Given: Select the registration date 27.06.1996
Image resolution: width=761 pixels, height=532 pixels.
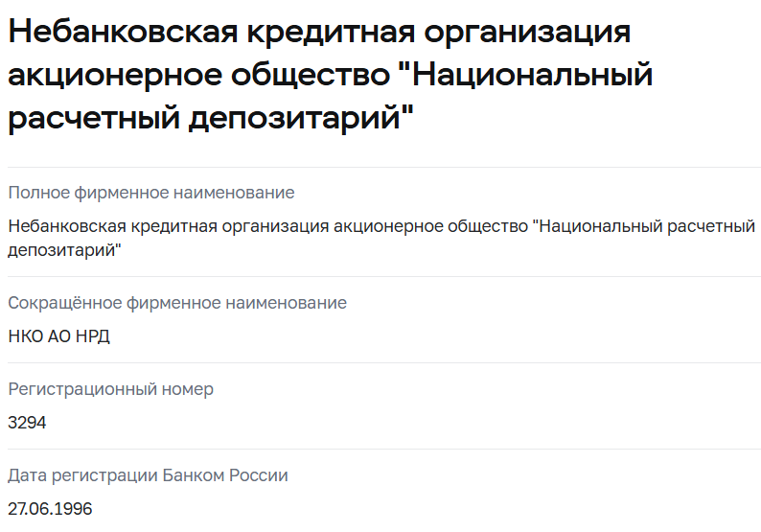Looking at the screenshot, I should (x=50, y=509).
